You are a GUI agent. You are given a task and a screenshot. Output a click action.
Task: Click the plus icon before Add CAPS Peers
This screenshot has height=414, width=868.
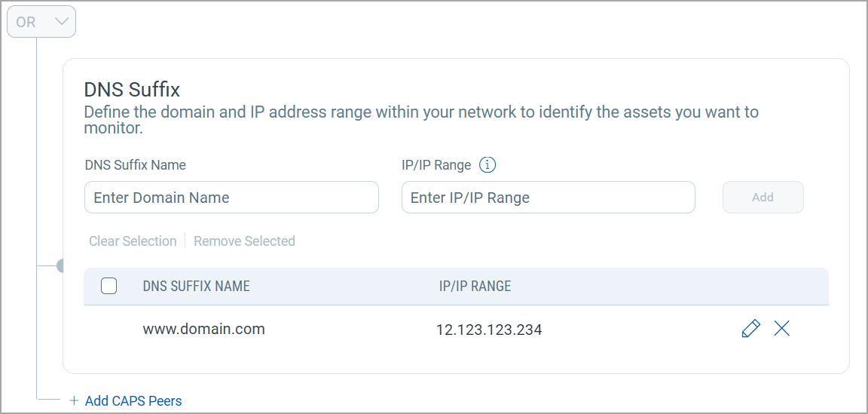(x=74, y=400)
